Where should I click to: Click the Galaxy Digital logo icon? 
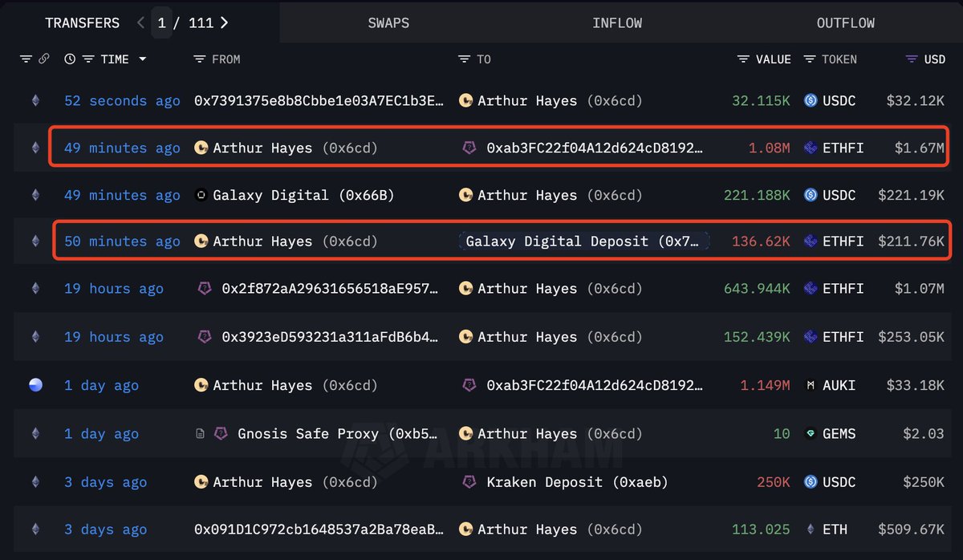pos(202,195)
